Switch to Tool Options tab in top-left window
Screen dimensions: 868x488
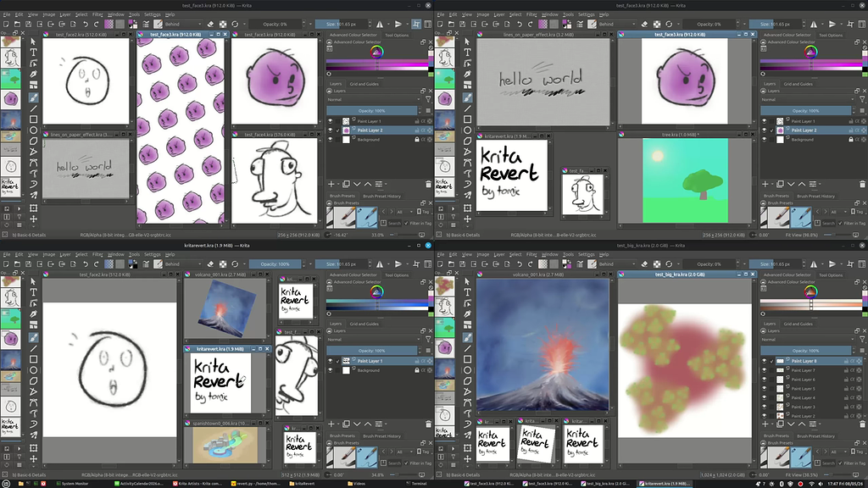tap(397, 35)
